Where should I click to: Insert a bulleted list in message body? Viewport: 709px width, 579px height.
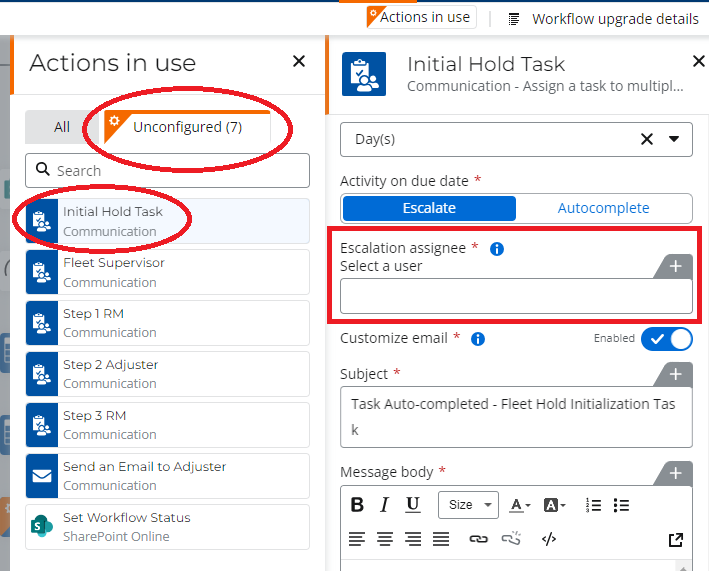(x=621, y=505)
